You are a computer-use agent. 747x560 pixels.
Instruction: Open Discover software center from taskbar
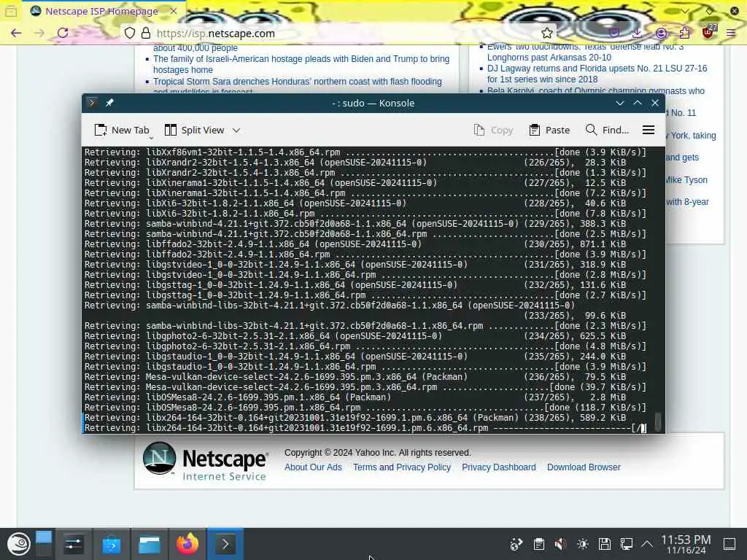(x=111, y=544)
